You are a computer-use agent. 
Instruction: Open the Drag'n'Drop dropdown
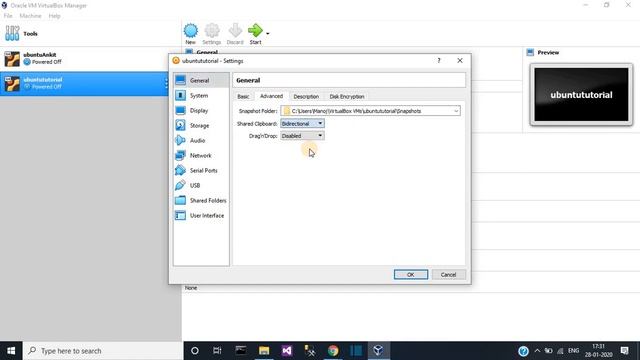302,136
